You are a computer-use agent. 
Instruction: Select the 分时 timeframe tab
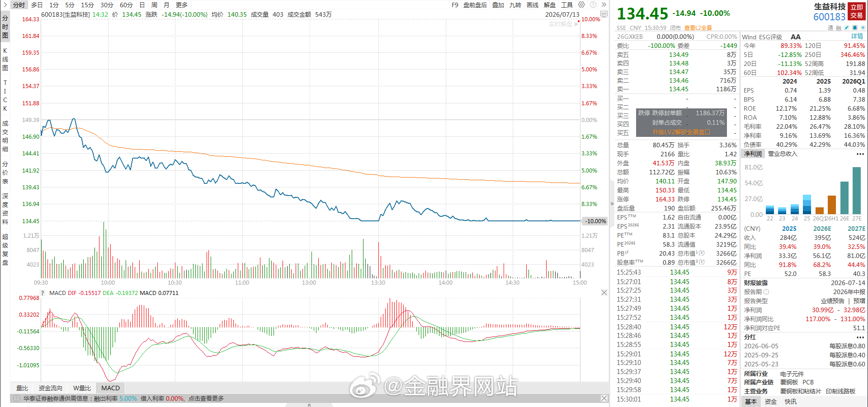click(x=19, y=5)
